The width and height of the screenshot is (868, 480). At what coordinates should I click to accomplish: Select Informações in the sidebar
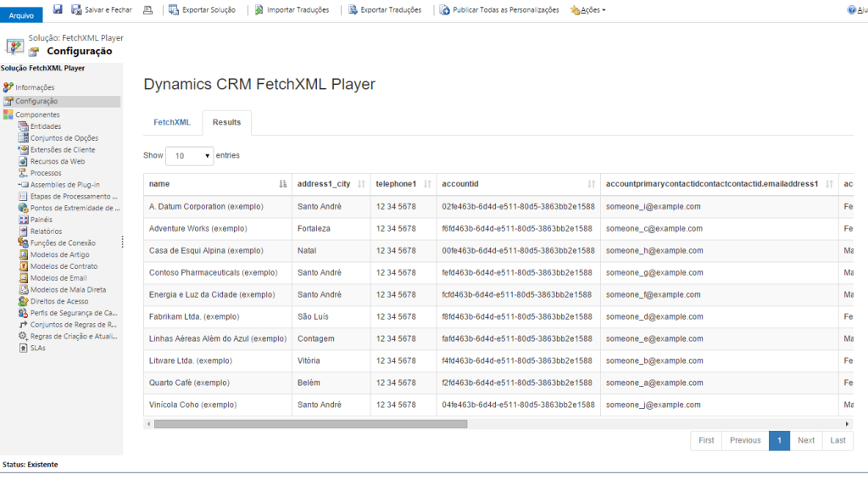click(x=35, y=87)
